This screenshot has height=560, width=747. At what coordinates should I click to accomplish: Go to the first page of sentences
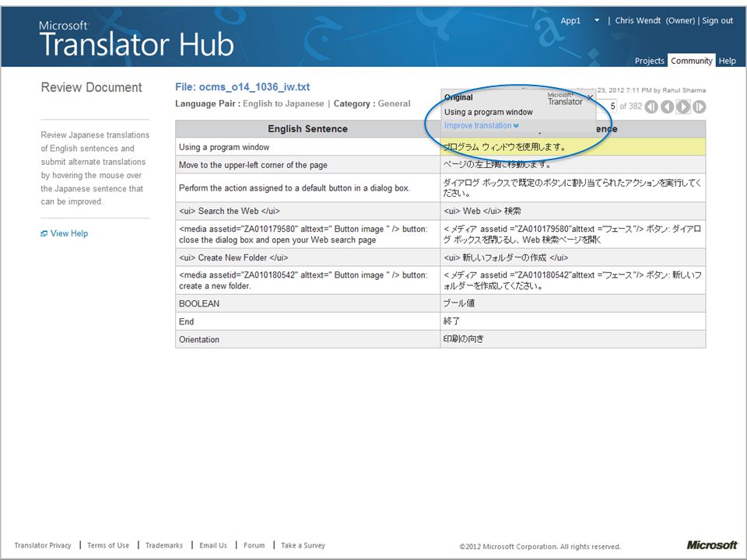(651, 107)
